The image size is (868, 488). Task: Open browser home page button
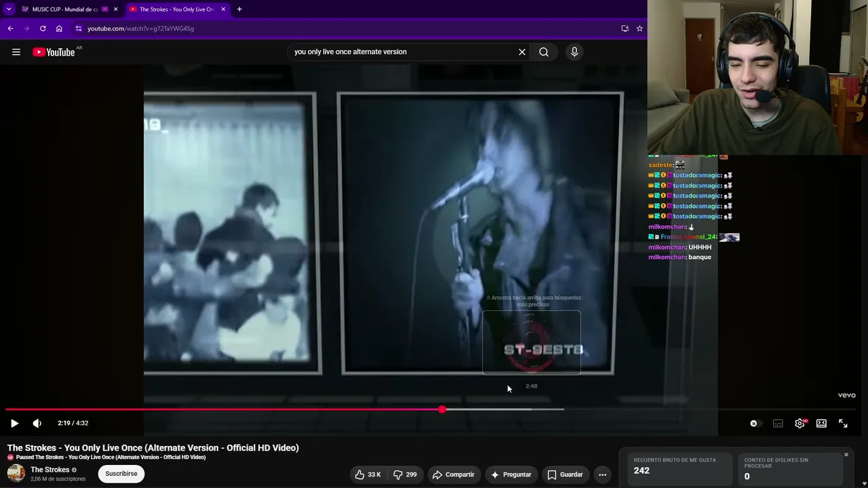(x=59, y=28)
